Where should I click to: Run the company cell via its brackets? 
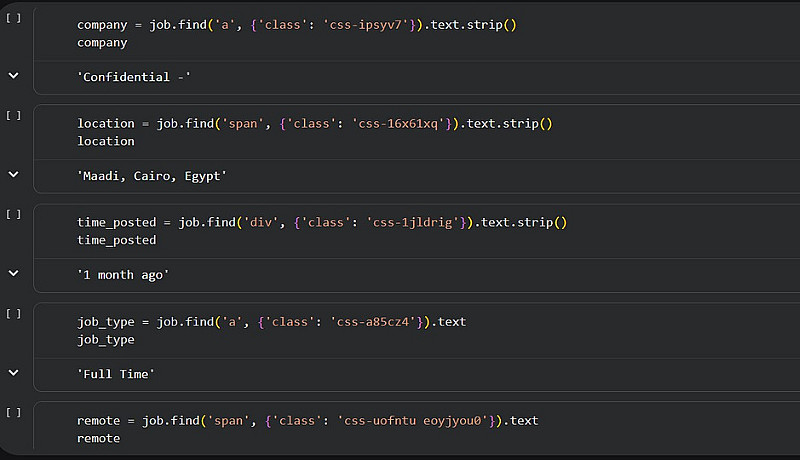[13, 18]
